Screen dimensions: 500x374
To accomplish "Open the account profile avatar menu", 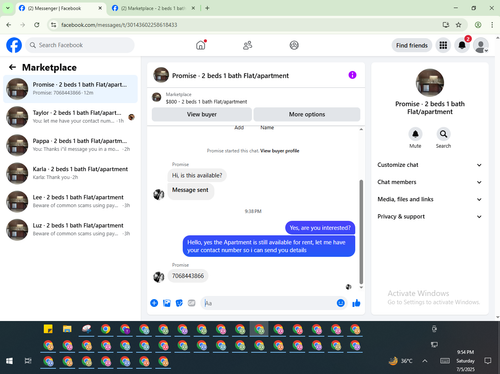I will point(481,45).
